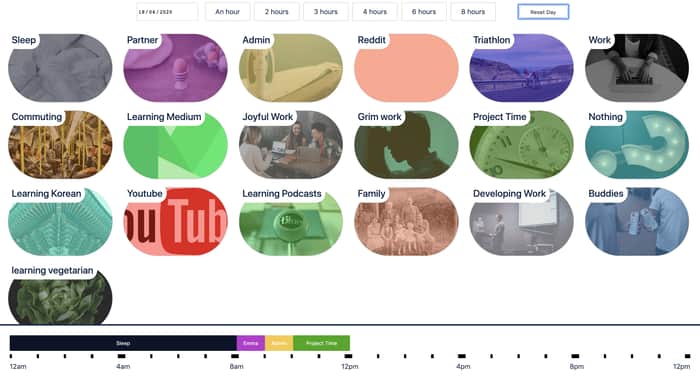Screen dimensions: 700x381
Task: Set duration to An hour
Action: tap(228, 12)
